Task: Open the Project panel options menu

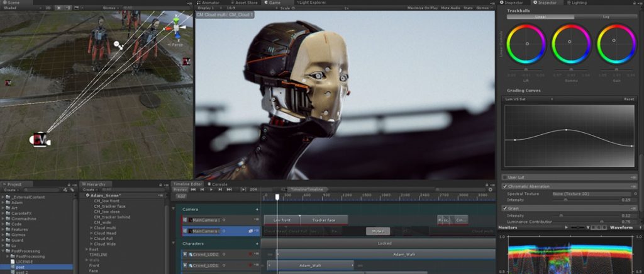Action: [x=75, y=185]
